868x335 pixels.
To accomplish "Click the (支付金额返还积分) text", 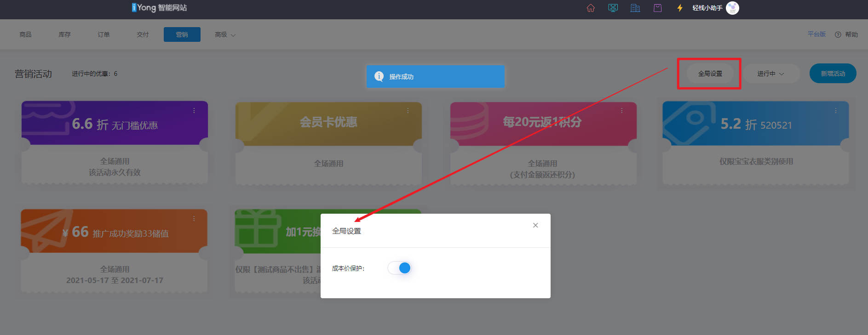I will click(542, 175).
